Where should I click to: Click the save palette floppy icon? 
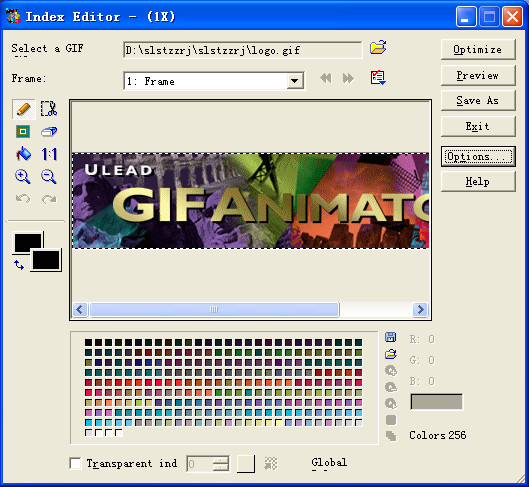click(391, 337)
